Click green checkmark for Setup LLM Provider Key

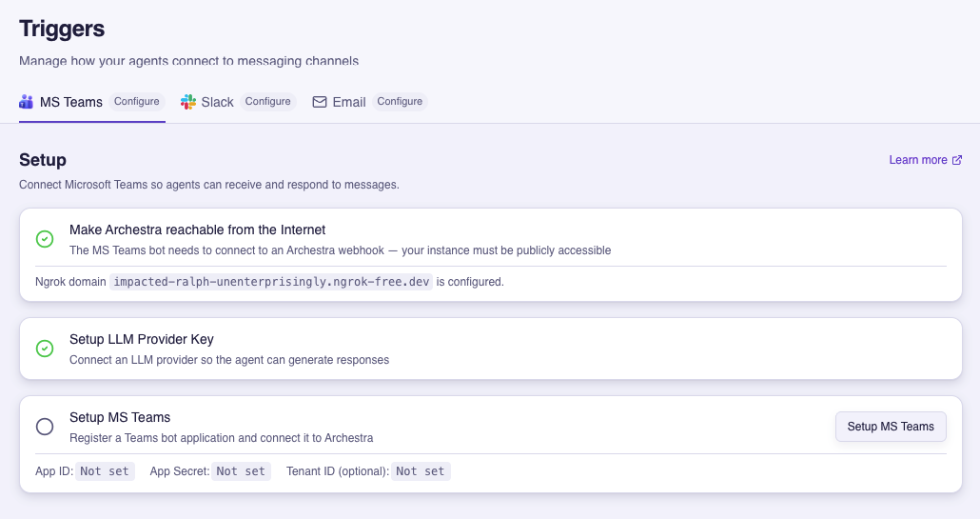[45, 349]
